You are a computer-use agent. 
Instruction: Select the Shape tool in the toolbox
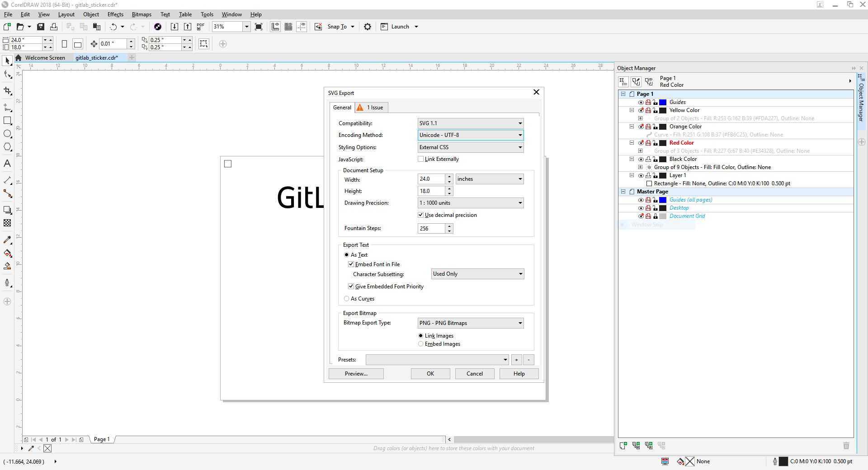(x=7, y=75)
